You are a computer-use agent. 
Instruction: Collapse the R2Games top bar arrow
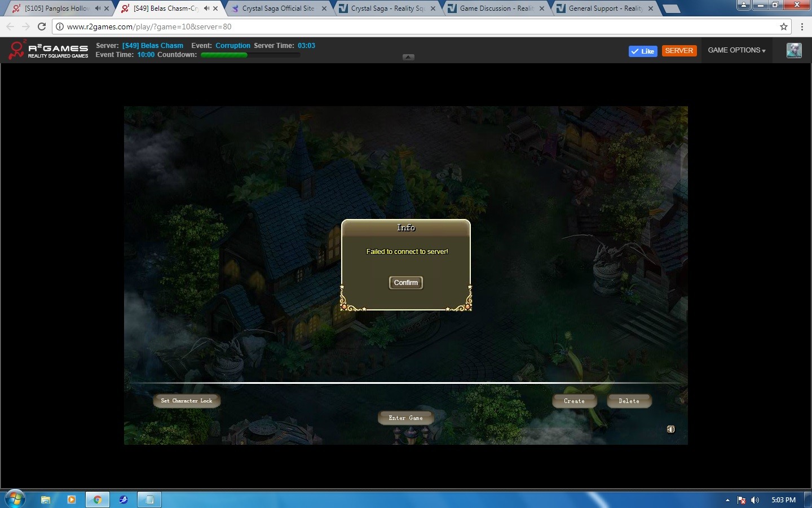[x=409, y=57]
